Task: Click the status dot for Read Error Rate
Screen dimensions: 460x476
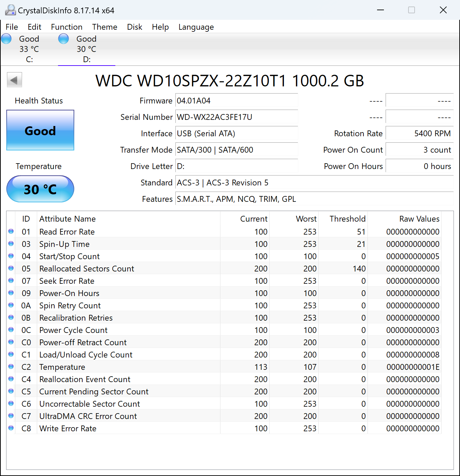Action: click(x=11, y=231)
